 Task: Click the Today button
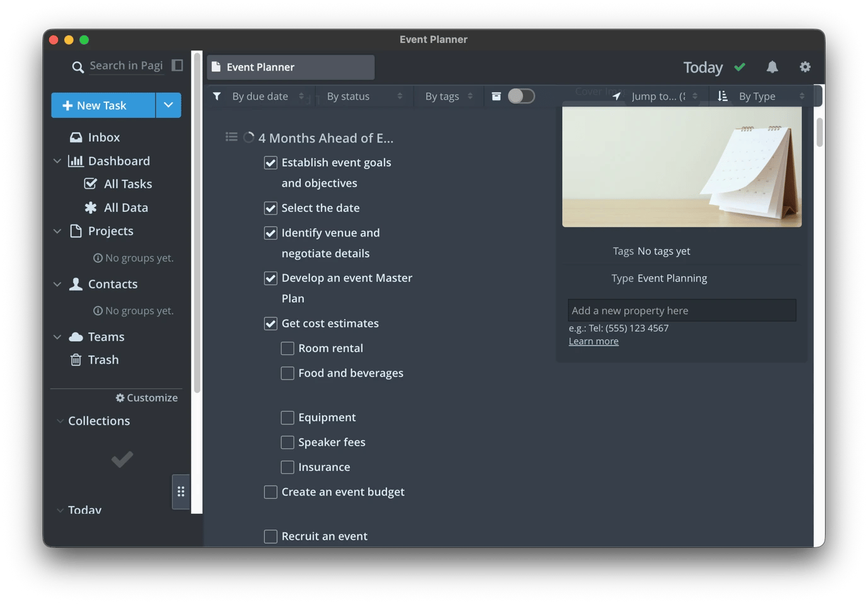pyautogui.click(x=703, y=67)
